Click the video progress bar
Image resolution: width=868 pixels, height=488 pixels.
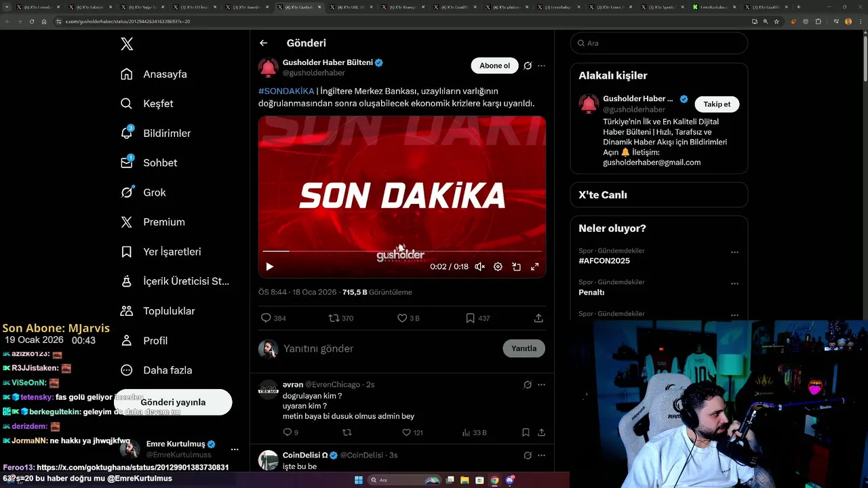coord(402,251)
